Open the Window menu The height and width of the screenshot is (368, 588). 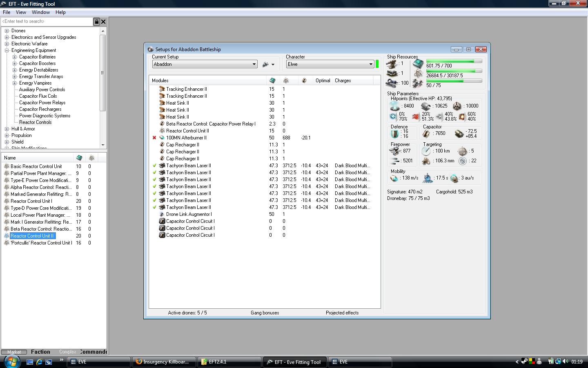(x=41, y=12)
